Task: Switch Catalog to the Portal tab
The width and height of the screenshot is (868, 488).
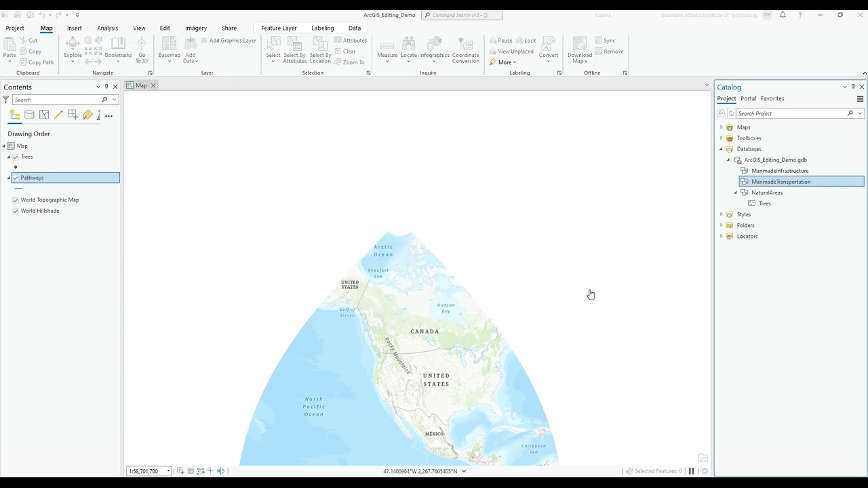Action: pyautogui.click(x=748, y=99)
